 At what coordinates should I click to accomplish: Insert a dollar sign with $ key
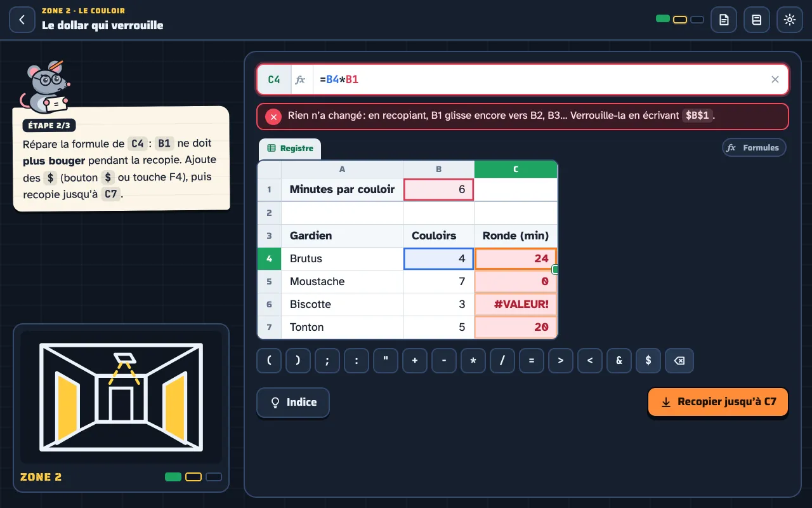pos(648,361)
